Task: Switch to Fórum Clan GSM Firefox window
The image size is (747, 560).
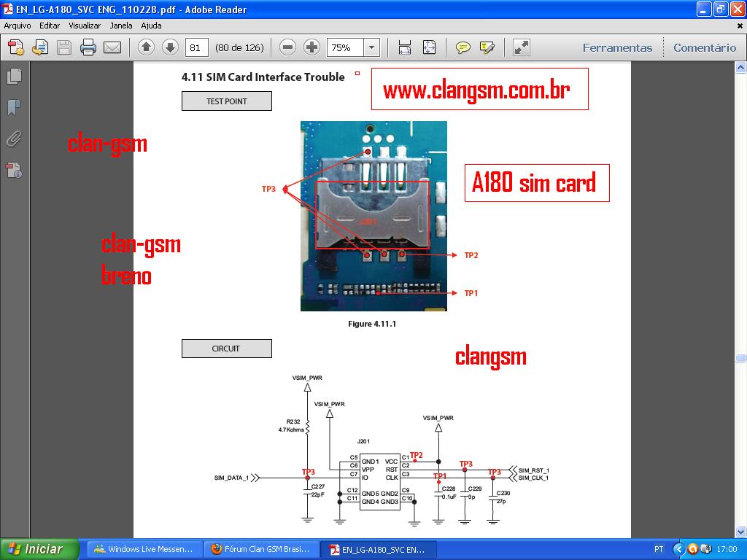Action: [260, 549]
